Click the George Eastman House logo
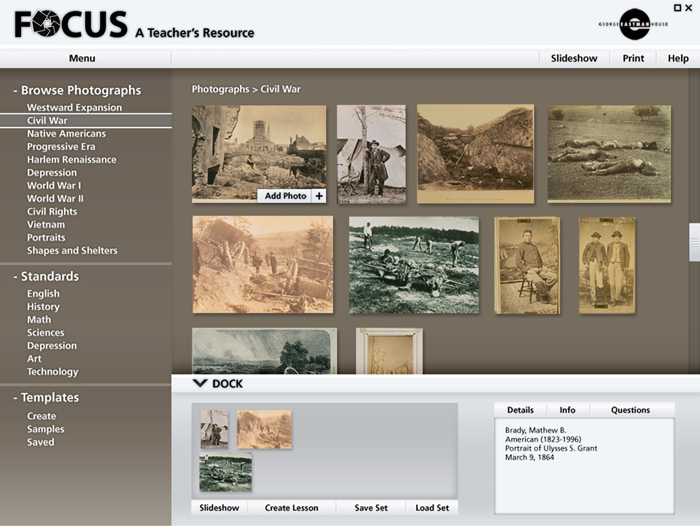Viewport: 700px width, 526px height. [634, 24]
